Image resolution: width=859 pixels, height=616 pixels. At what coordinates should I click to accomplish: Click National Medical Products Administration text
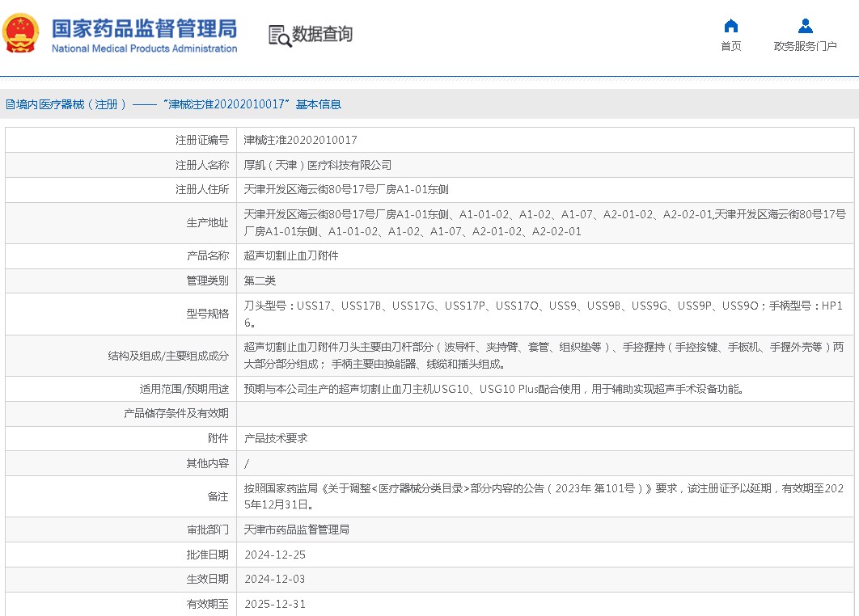pyautogui.click(x=145, y=49)
